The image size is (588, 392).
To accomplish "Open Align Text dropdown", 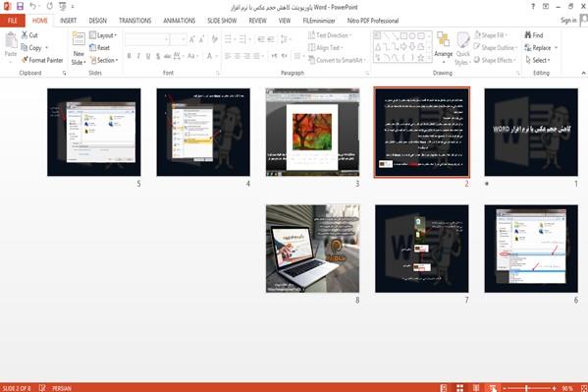I will (326, 48).
